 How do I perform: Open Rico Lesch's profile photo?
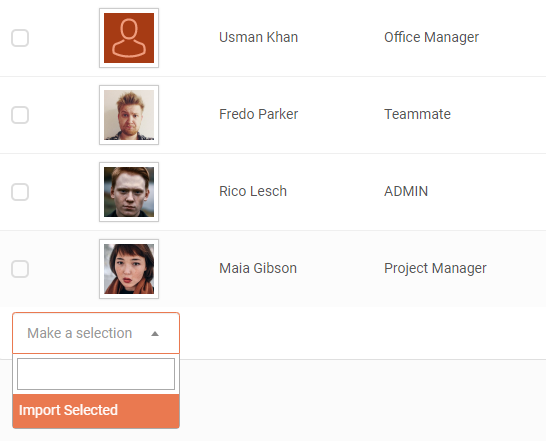point(129,192)
